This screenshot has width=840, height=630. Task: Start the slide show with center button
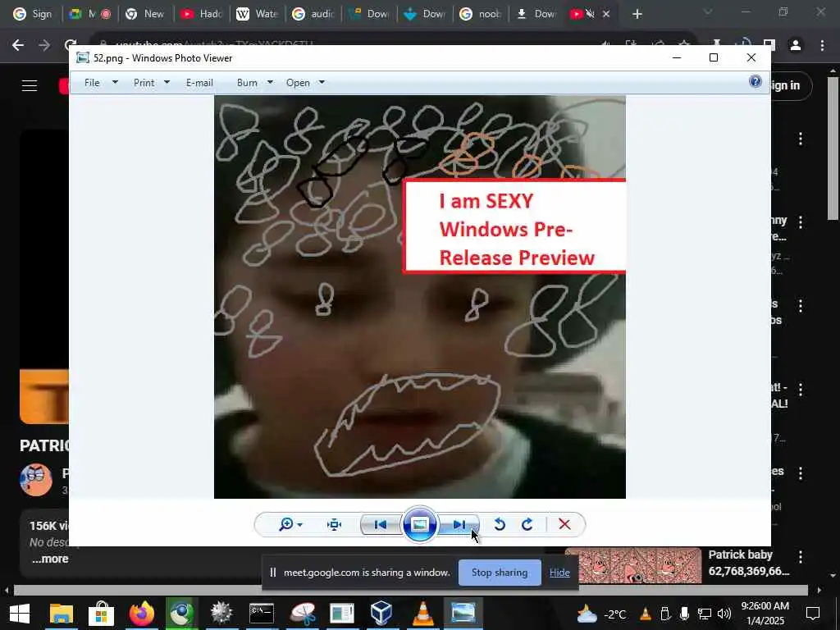click(x=419, y=524)
